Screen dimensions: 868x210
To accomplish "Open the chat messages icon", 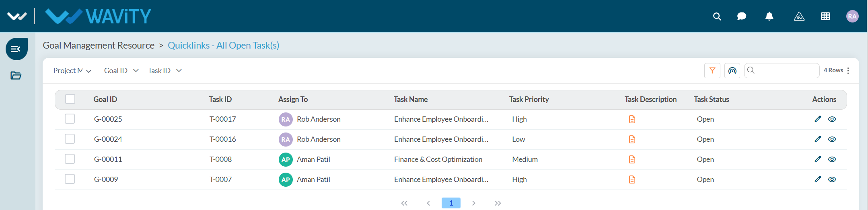I will click(742, 16).
